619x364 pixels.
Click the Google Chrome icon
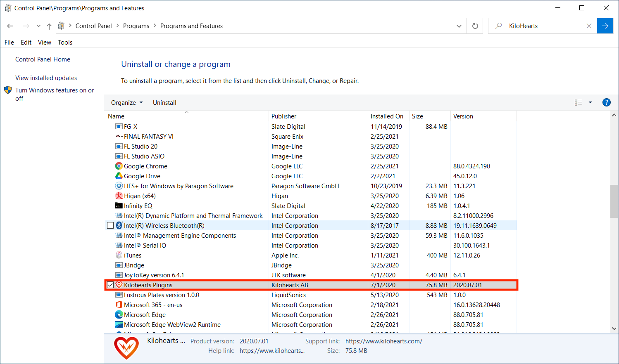tap(119, 166)
